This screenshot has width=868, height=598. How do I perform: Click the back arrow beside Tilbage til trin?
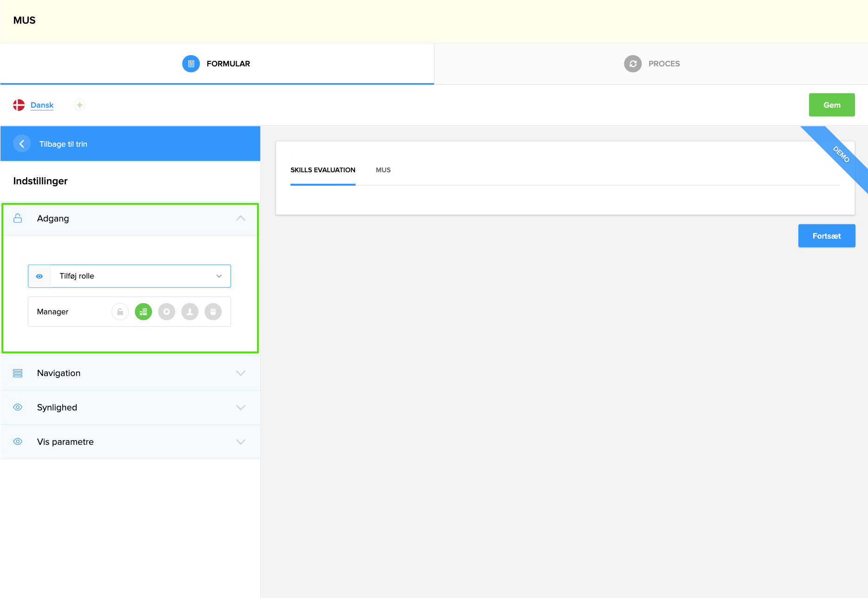pyautogui.click(x=22, y=144)
